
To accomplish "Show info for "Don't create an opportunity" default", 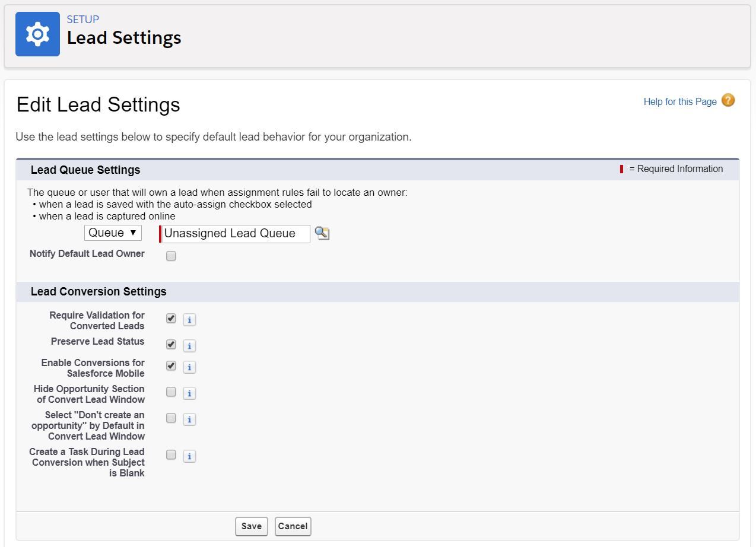I will (x=189, y=419).
